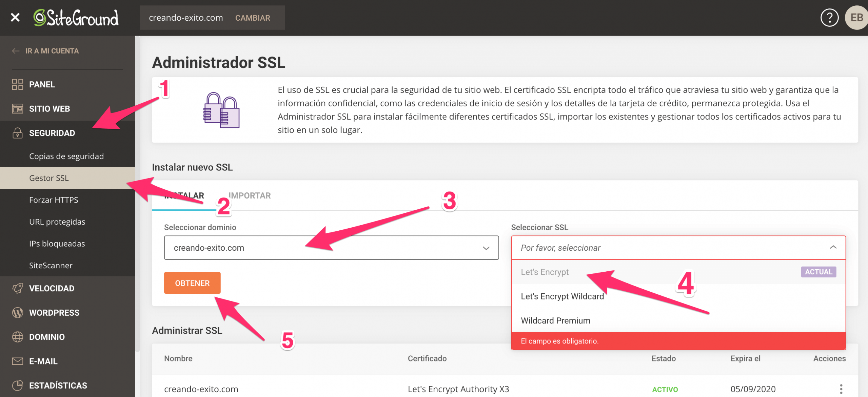Image resolution: width=868 pixels, height=397 pixels.
Task: Click the purple padlocks illustration
Action: (221, 110)
